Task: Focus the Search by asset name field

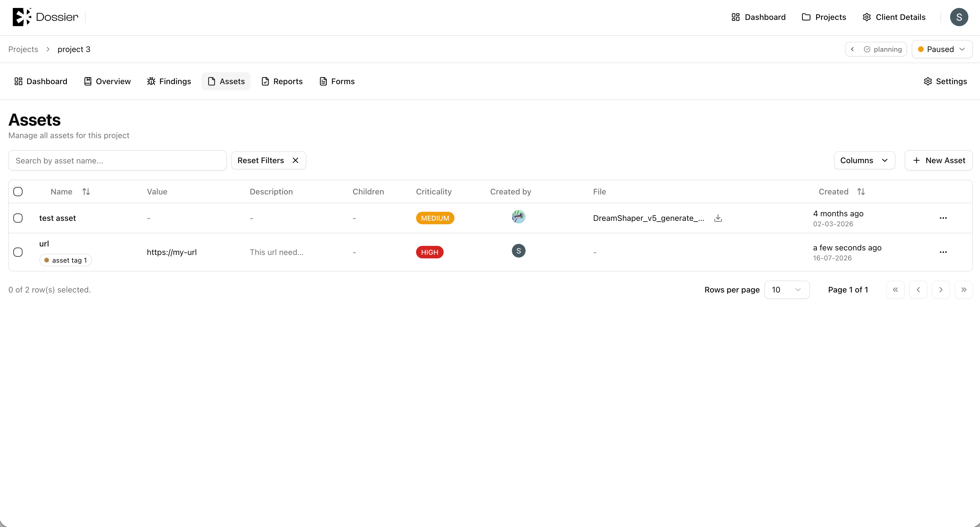Action: 117,160
